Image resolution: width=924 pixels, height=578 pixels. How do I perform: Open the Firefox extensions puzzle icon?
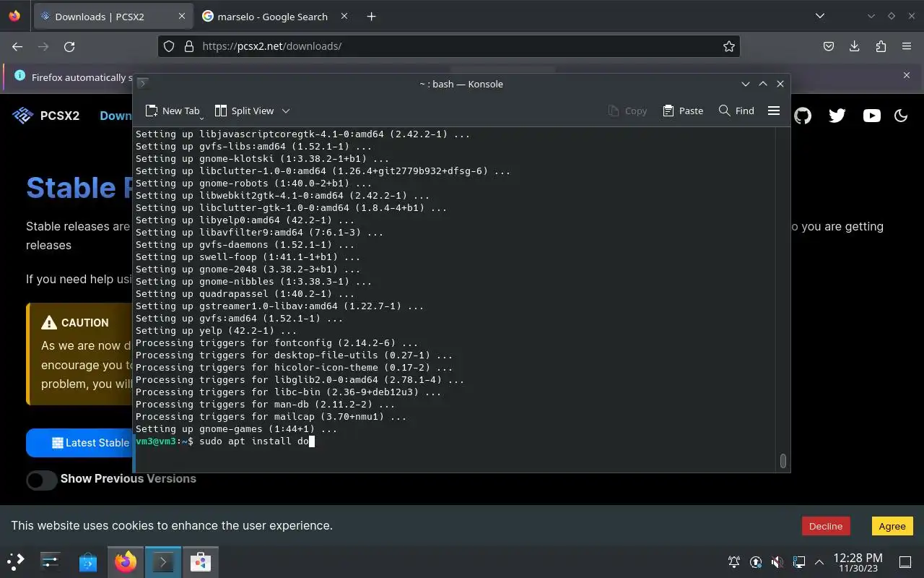[881, 46]
